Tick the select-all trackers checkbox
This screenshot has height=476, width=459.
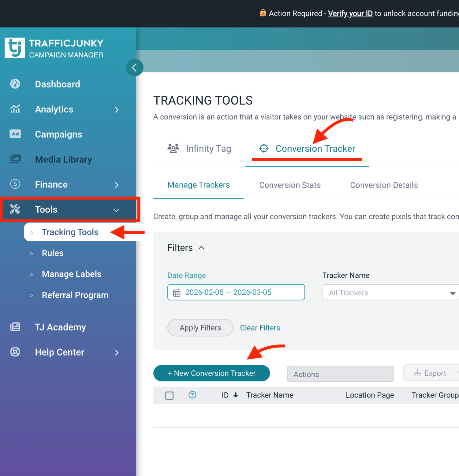(170, 396)
